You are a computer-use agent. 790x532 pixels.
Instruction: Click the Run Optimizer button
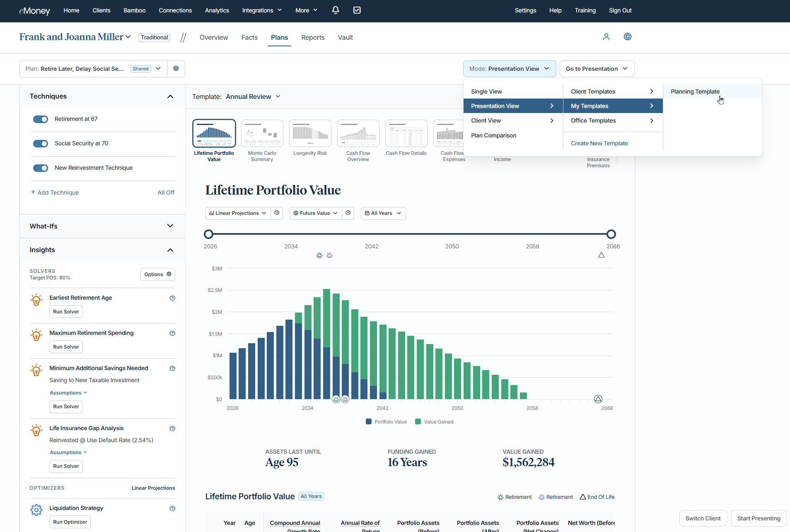coord(70,522)
